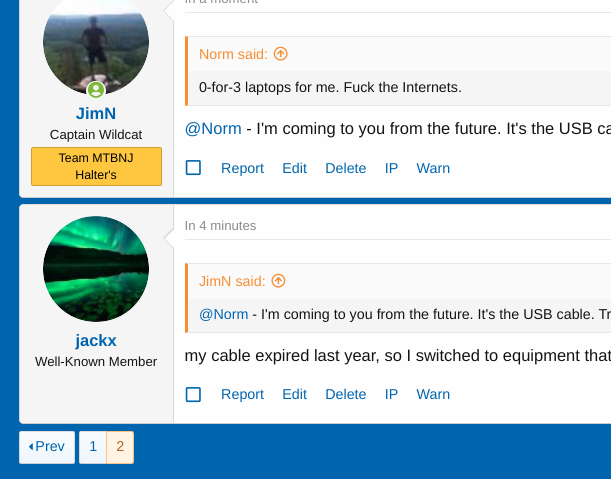
Task: View IP for JimN's post
Action: [x=391, y=168]
